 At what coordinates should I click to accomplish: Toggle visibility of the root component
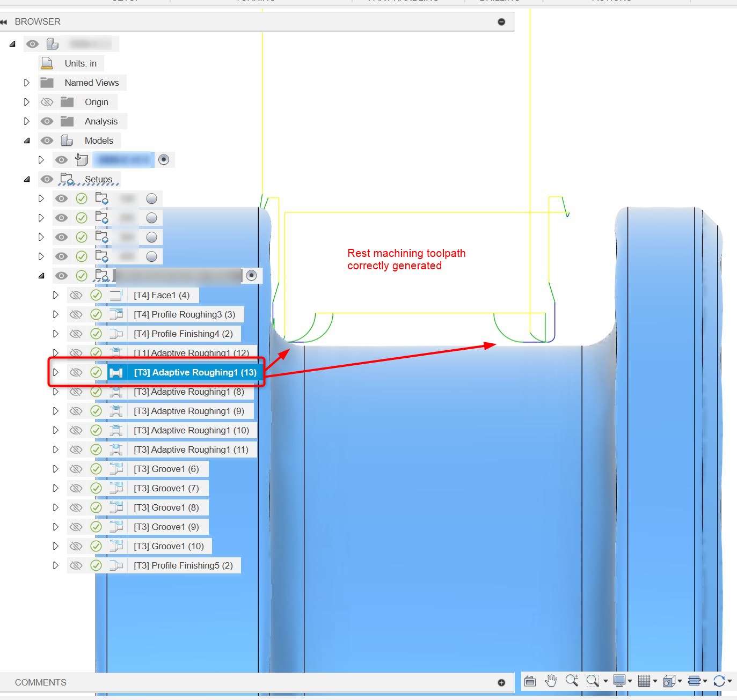click(33, 44)
